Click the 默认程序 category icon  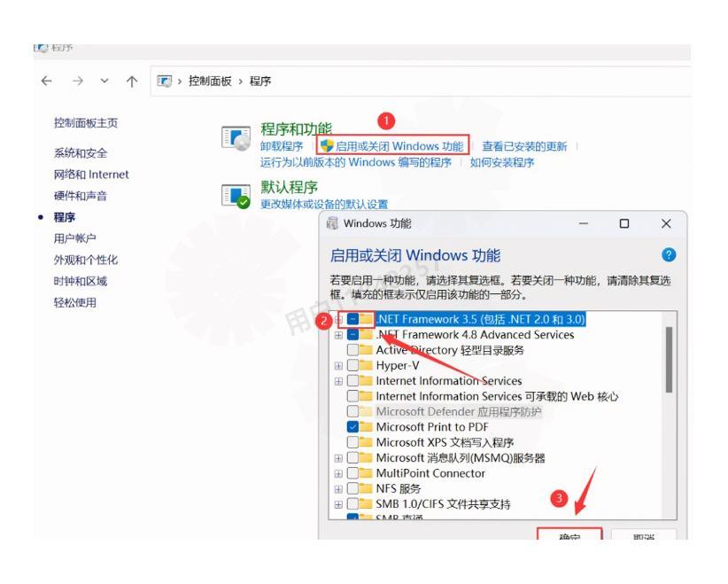[236, 197]
